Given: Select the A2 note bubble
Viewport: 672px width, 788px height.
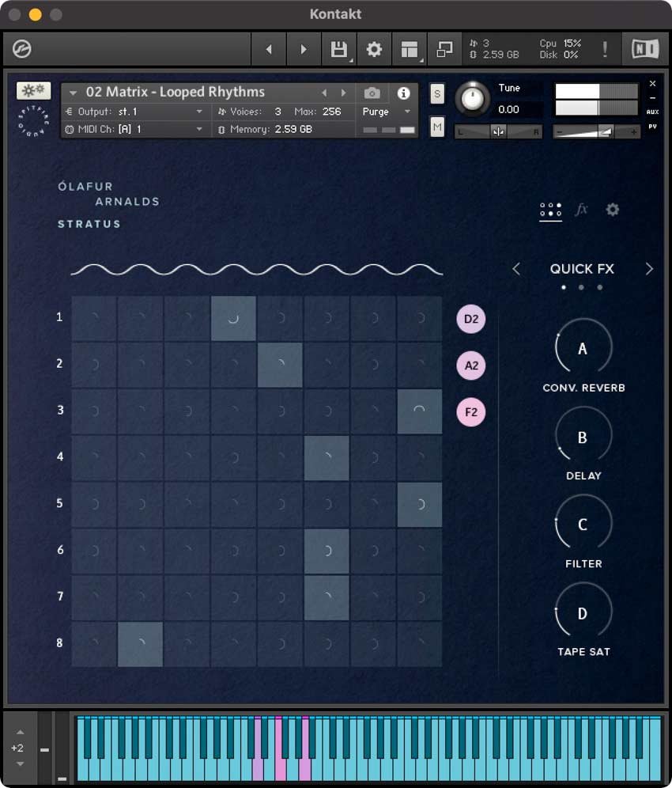Looking at the screenshot, I should [x=471, y=366].
